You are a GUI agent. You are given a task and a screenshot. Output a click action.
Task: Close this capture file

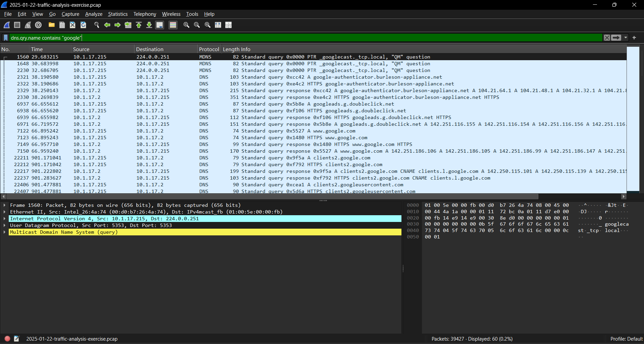pyautogui.click(x=73, y=25)
